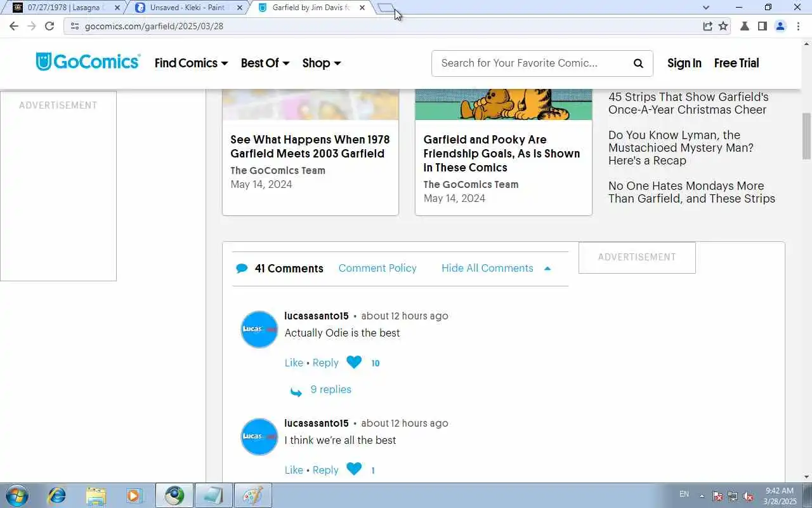The height and width of the screenshot is (508, 812).
Task: Click the Garfield and Pooky article thumbnail
Action: pos(503,104)
